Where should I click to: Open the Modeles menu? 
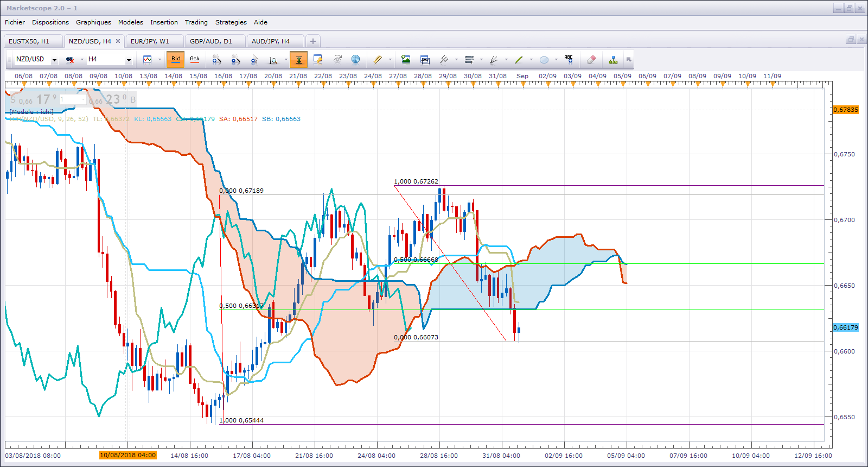click(x=131, y=22)
